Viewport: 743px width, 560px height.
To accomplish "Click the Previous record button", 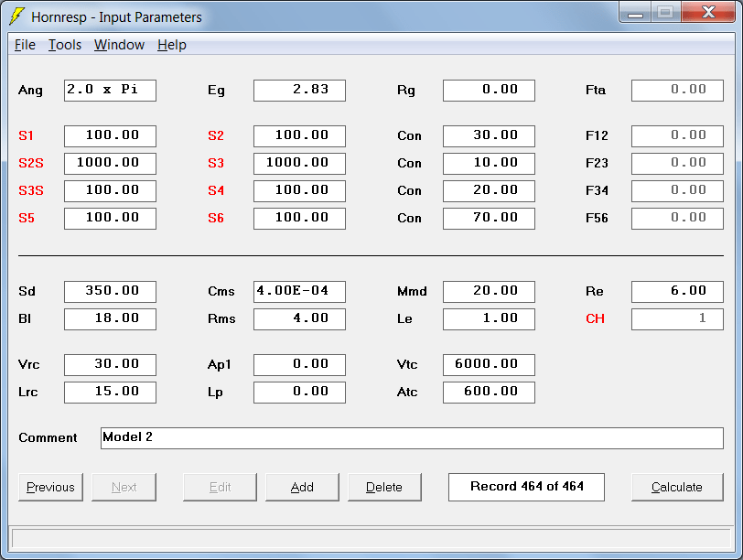I will click(50, 487).
